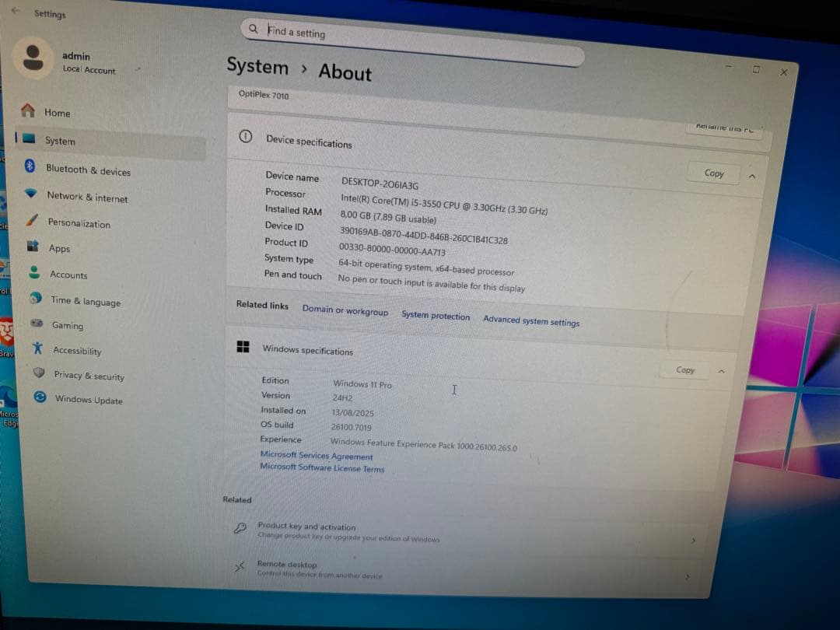Click the Privacy & security shield icon
The height and width of the screenshot is (630, 840).
(39, 373)
